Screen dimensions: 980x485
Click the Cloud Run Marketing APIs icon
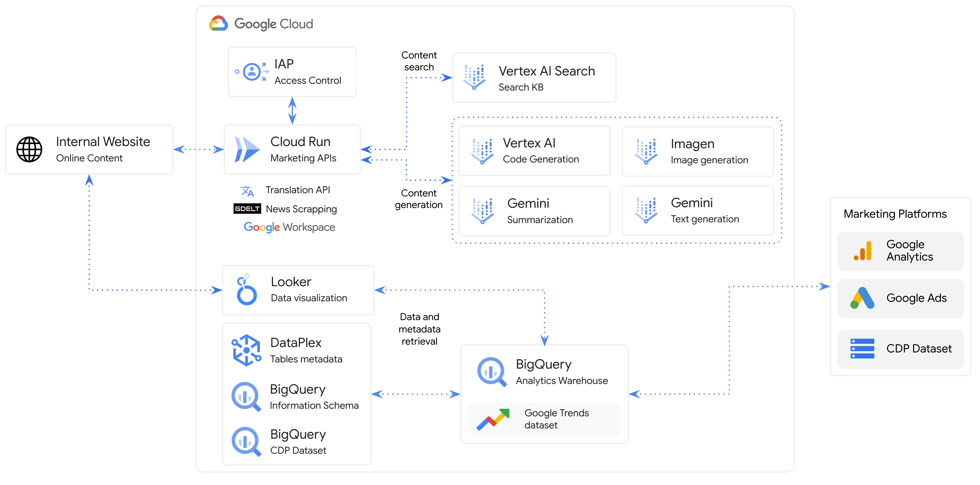(x=247, y=150)
